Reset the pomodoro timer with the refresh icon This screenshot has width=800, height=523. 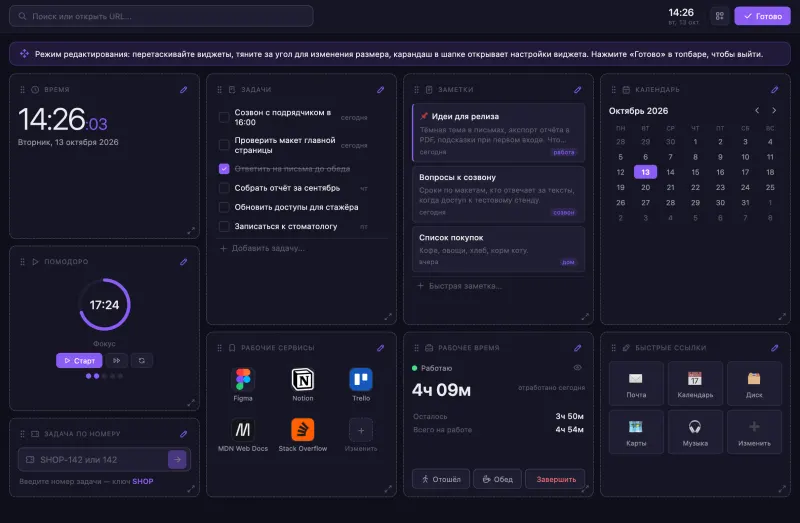point(142,361)
